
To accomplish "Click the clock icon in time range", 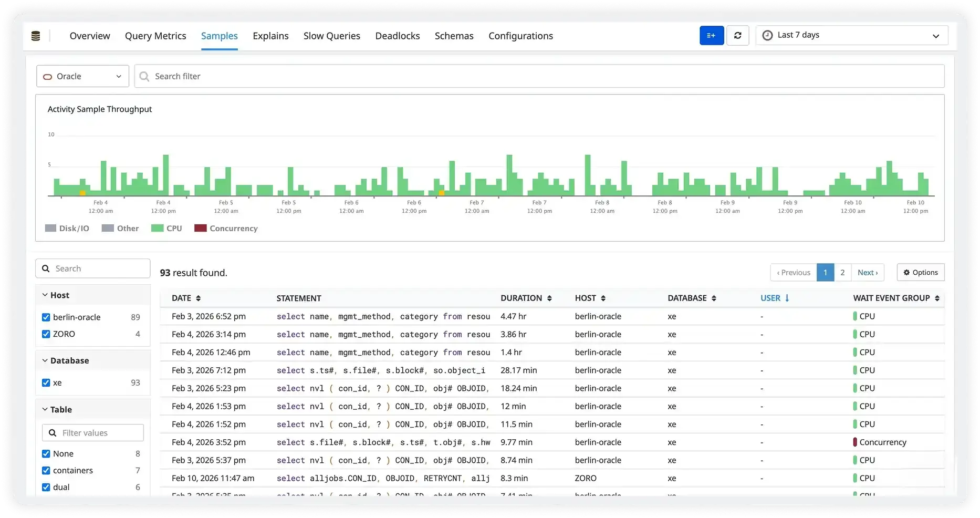I will pyautogui.click(x=767, y=35).
